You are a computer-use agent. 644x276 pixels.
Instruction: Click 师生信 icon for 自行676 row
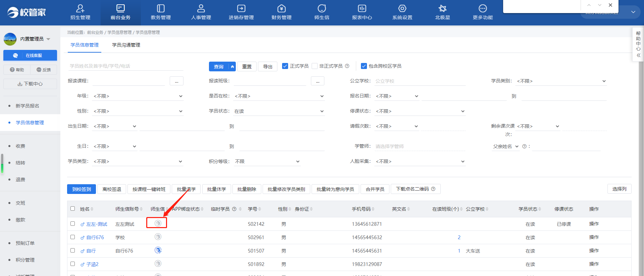158,237
